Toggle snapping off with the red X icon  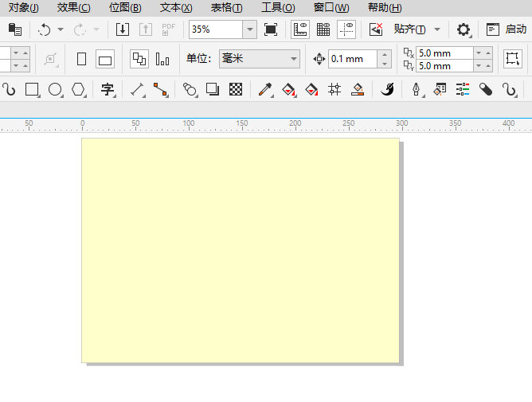pyautogui.click(x=376, y=29)
